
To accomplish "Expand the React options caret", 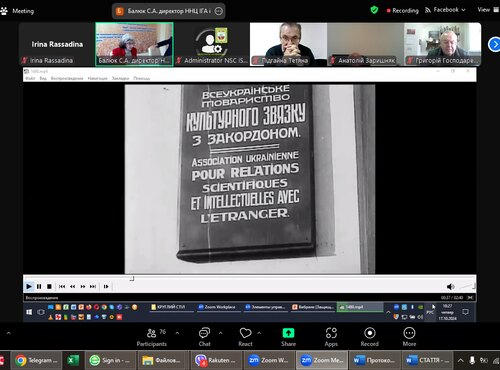I will click(x=259, y=333).
